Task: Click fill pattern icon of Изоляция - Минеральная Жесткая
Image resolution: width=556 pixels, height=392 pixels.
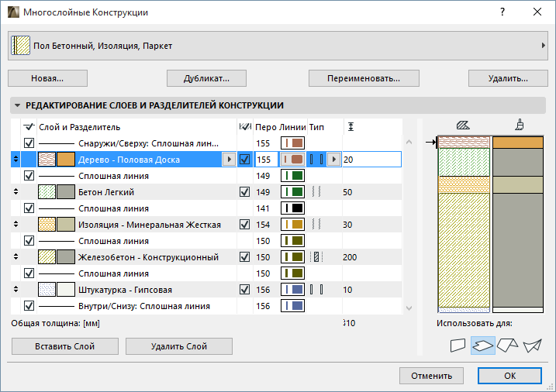Action: point(47,225)
